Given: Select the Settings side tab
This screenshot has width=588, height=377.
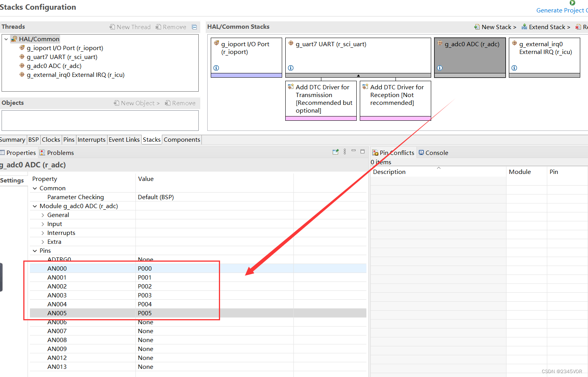Looking at the screenshot, I should pos(12,181).
